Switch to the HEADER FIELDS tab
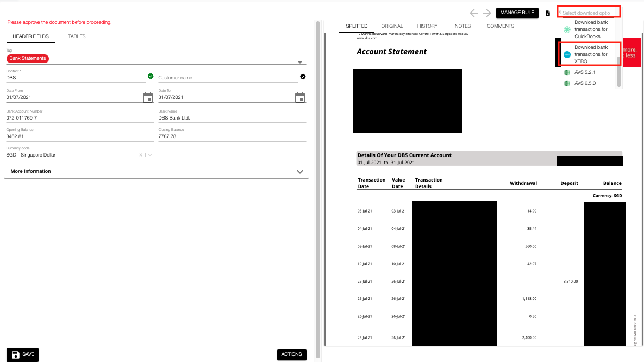Screen dimensions: 644x362 pos(31,36)
